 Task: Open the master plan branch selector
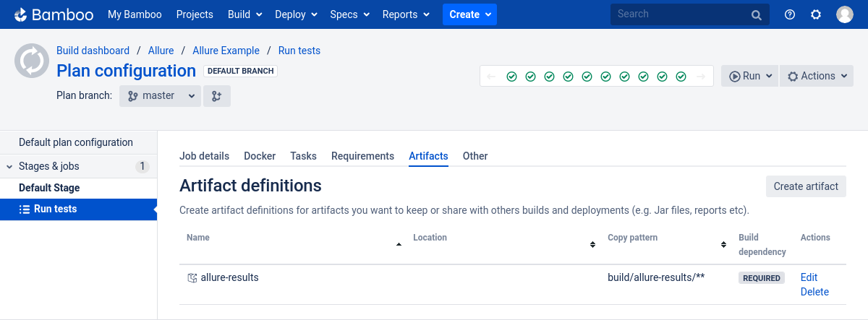(x=160, y=95)
